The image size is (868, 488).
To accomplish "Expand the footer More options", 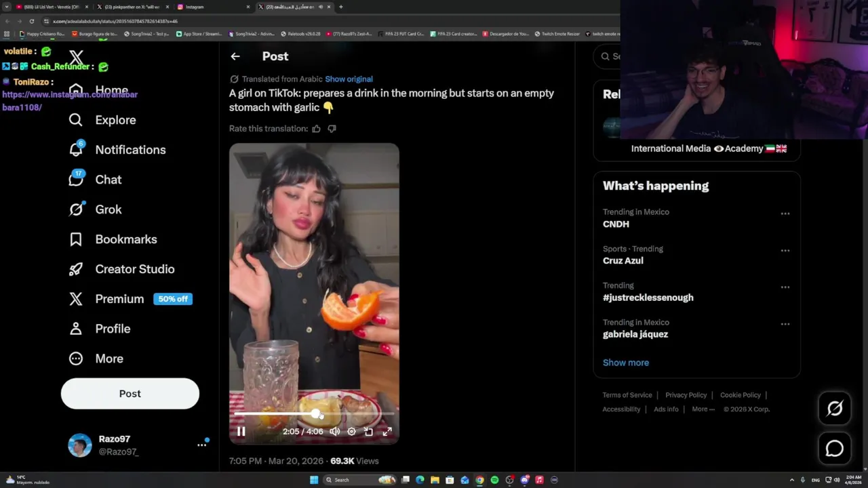I will point(703,409).
